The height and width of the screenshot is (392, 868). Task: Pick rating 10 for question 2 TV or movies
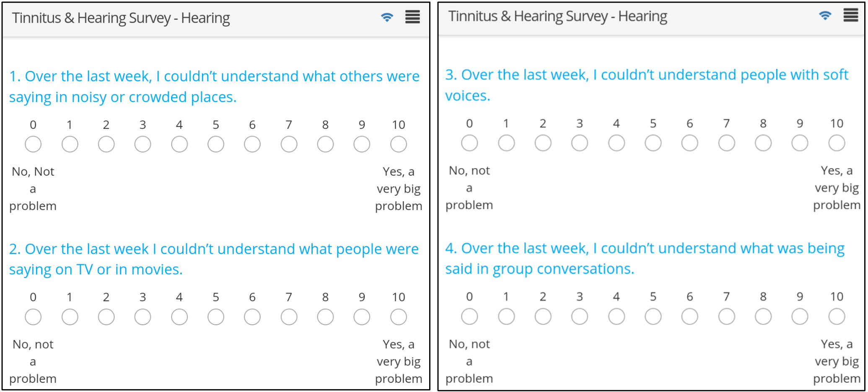(x=399, y=317)
